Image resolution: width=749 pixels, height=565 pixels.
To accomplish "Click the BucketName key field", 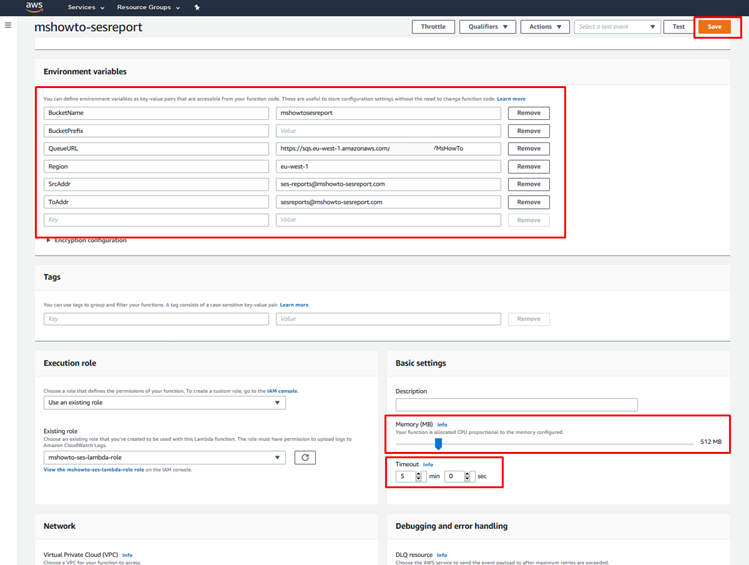I will coord(156,113).
